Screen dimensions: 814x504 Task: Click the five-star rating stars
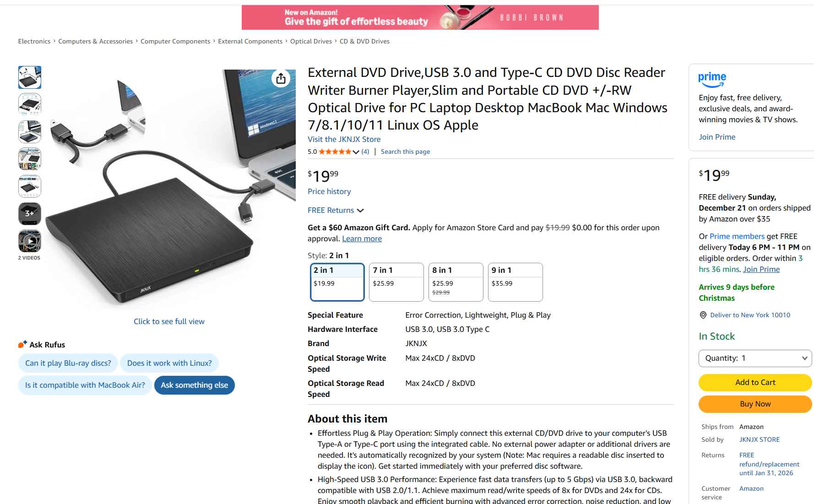tap(335, 152)
